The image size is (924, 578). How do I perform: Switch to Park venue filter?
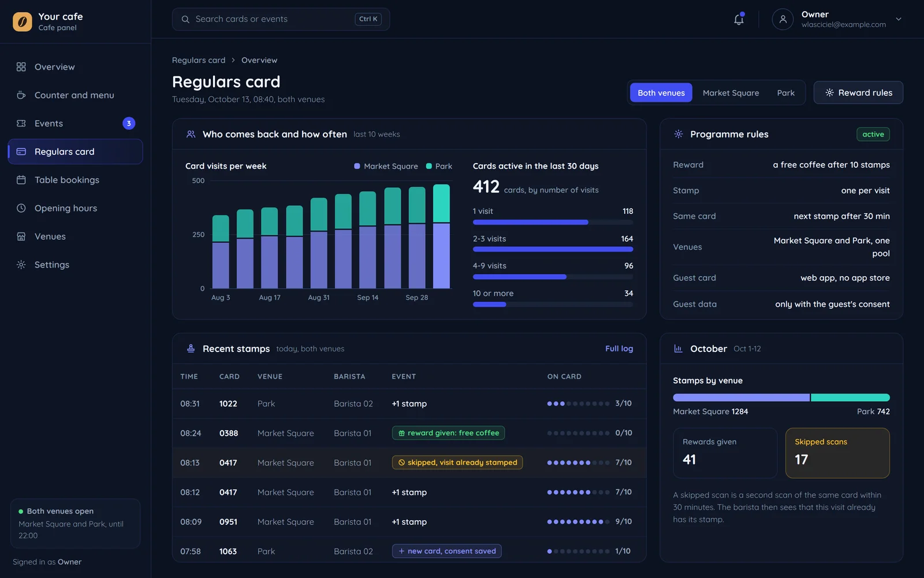[785, 92]
